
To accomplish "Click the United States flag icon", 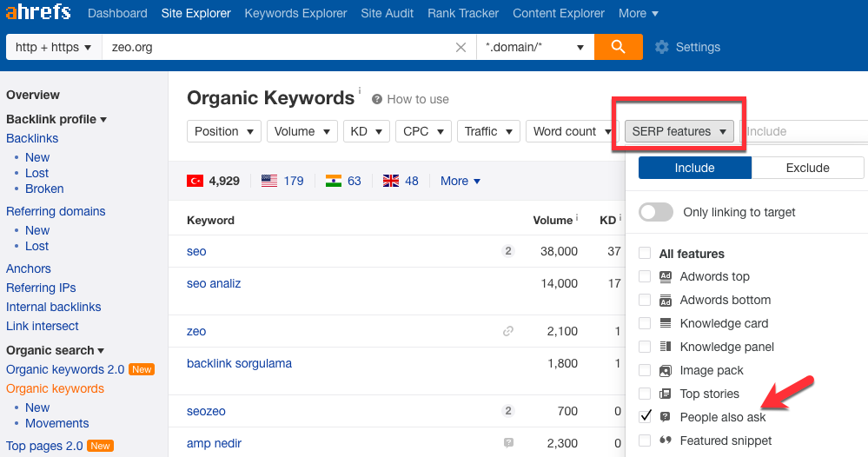I will tap(269, 181).
